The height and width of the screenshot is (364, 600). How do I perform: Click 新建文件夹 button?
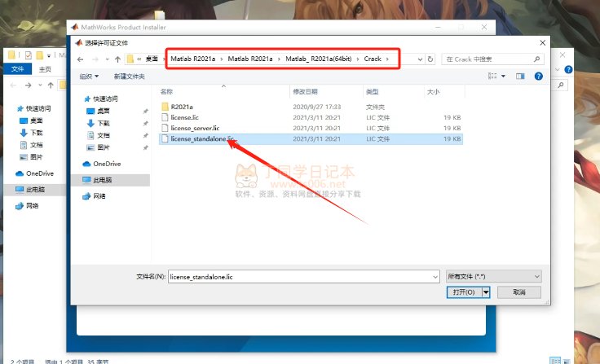pyautogui.click(x=129, y=77)
